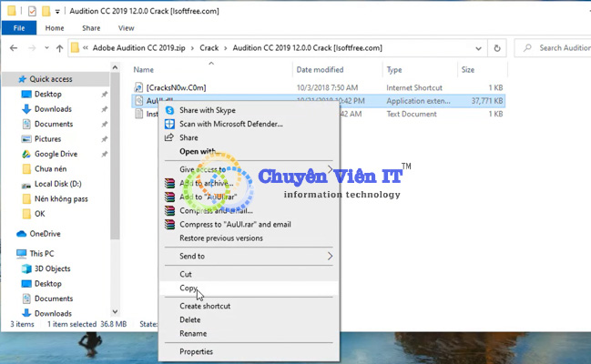This screenshot has height=364, width=591.
Task: Open the Chưa nén folder
Action: [50, 169]
